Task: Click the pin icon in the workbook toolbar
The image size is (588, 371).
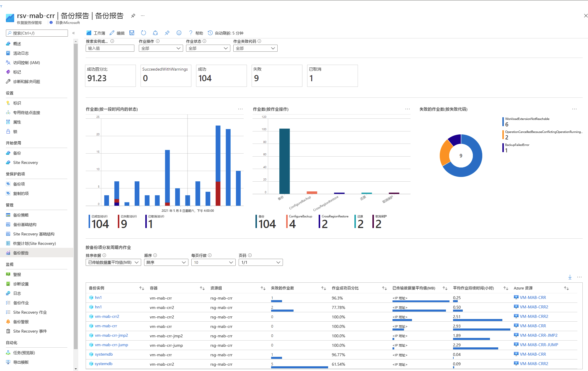Action: pyautogui.click(x=167, y=33)
